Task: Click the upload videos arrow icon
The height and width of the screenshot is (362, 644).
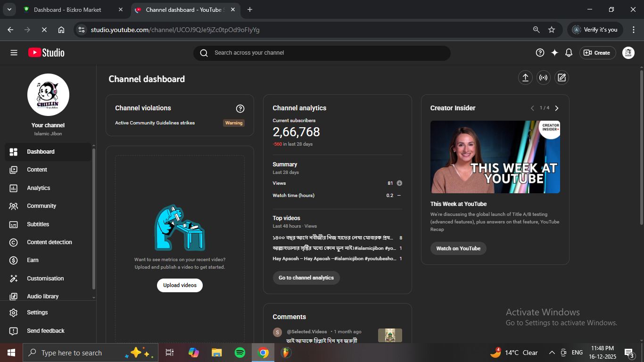Action: (525, 78)
